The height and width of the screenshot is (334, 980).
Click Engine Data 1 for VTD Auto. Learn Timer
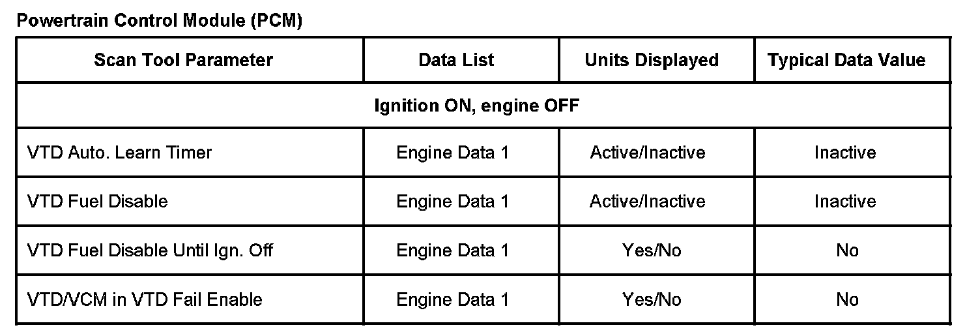click(452, 153)
